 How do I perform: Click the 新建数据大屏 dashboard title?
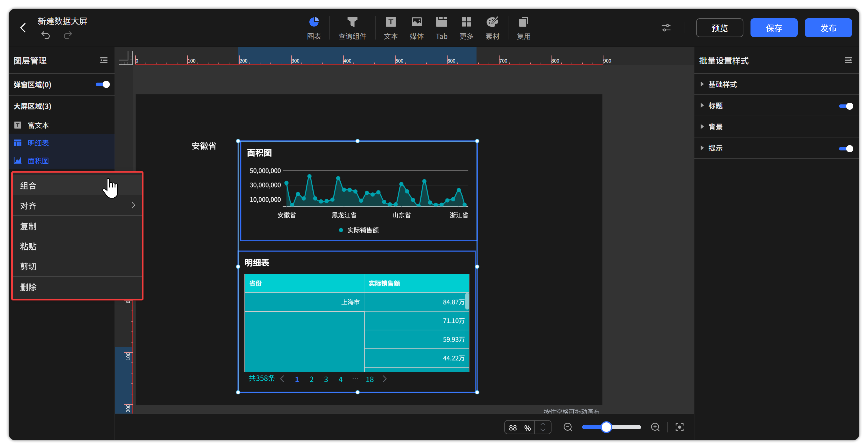(x=62, y=21)
